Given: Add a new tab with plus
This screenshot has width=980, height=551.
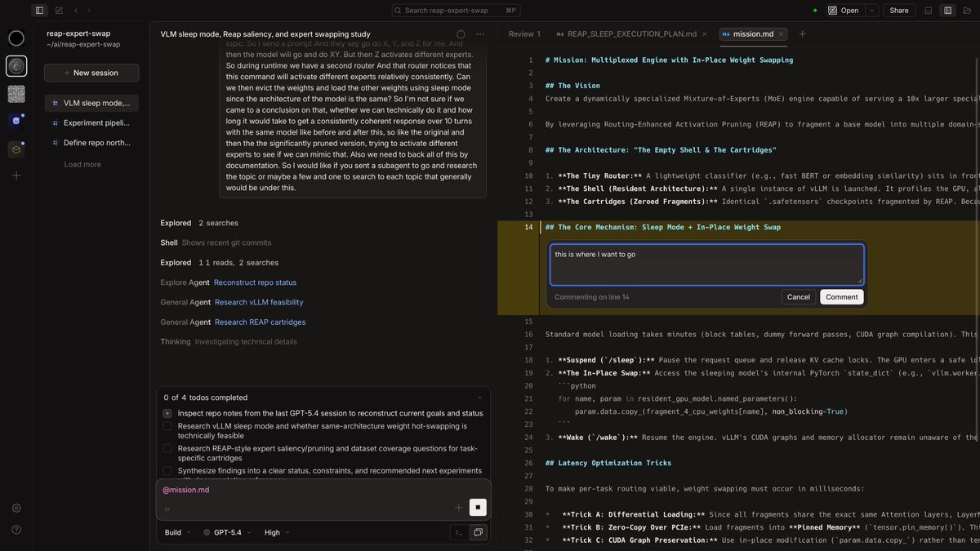Looking at the screenshot, I should click(x=803, y=34).
